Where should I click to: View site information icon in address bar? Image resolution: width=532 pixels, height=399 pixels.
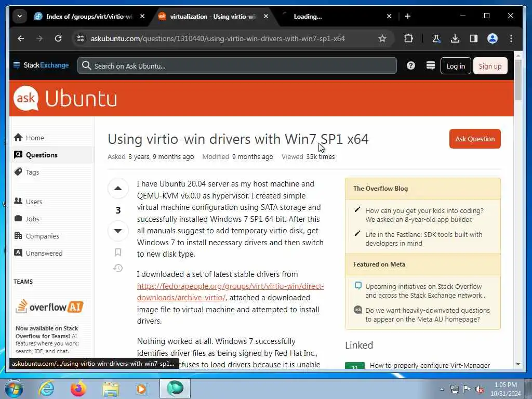point(81,38)
